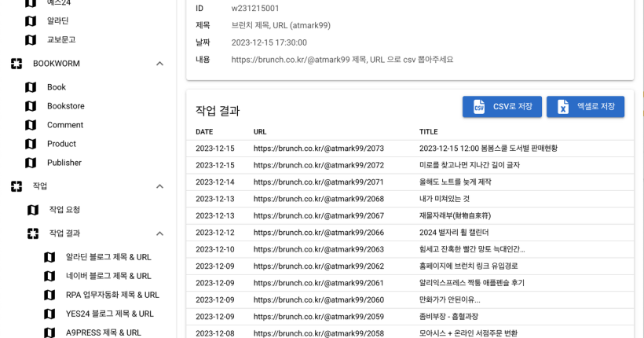Screen dimensions: 644x338
Task: Click the Excel file icon
Action: [563, 107]
